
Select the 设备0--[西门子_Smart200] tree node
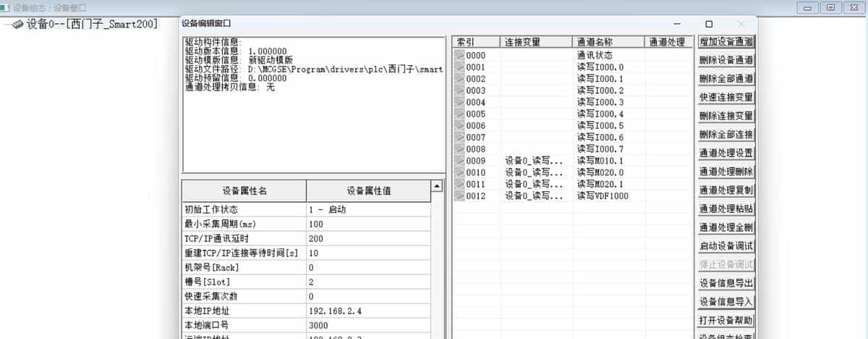(x=92, y=24)
